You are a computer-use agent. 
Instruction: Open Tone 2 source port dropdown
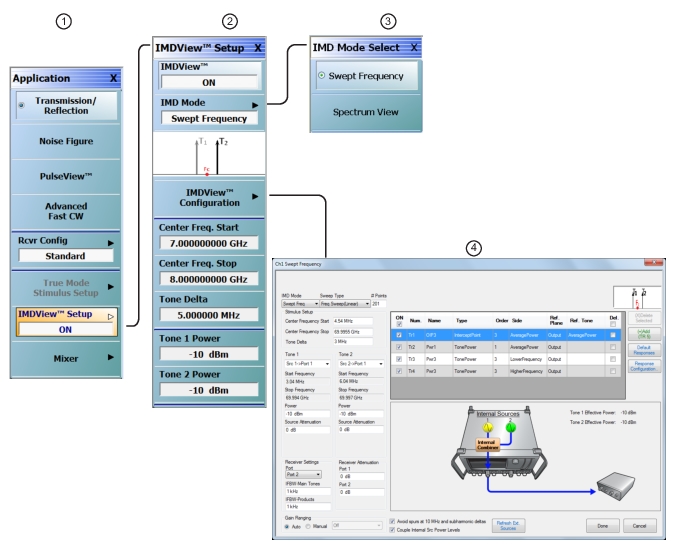click(x=361, y=364)
